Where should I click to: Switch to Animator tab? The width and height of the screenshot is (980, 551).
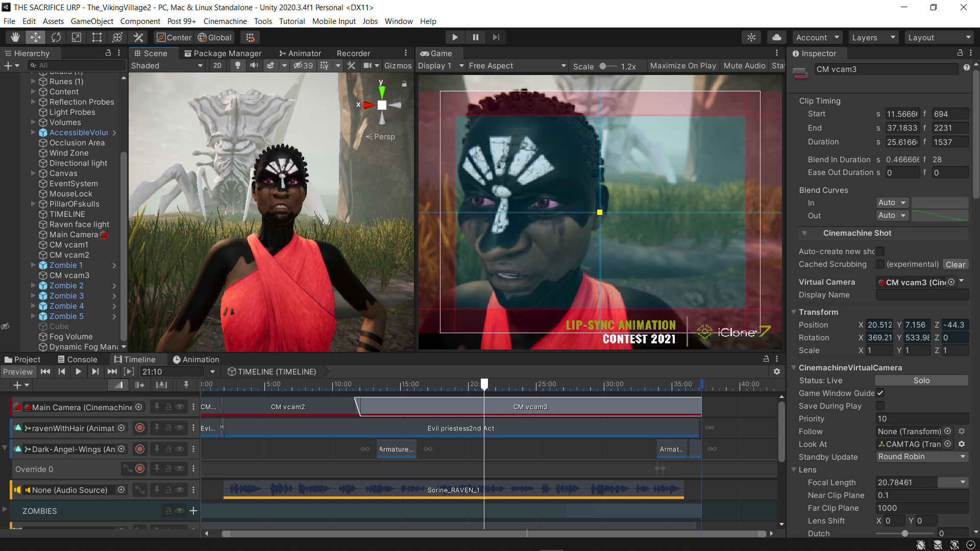(x=300, y=53)
